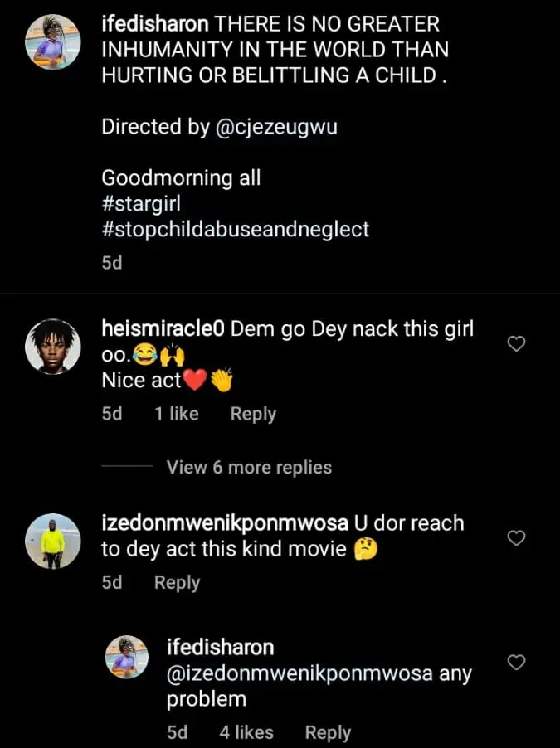The image size is (560, 748).
Task: View who liked via "1 like"
Action: pyautogui.click(x=176, y=414)
